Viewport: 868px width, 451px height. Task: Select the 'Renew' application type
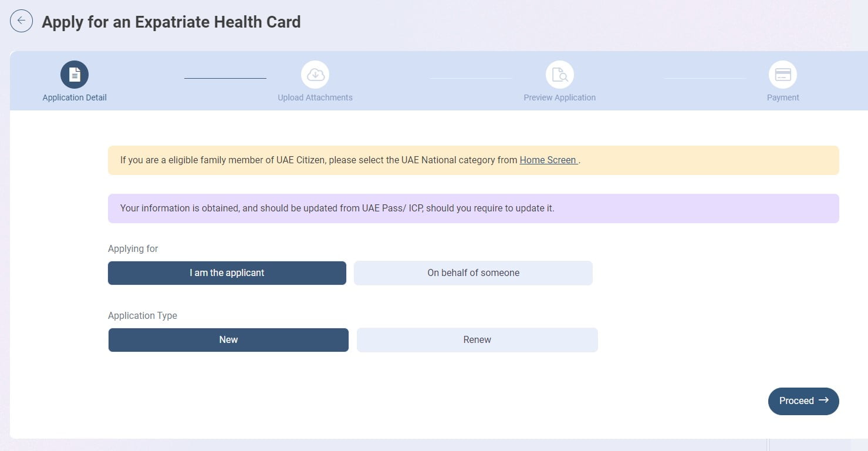click(x=477, y=339)
